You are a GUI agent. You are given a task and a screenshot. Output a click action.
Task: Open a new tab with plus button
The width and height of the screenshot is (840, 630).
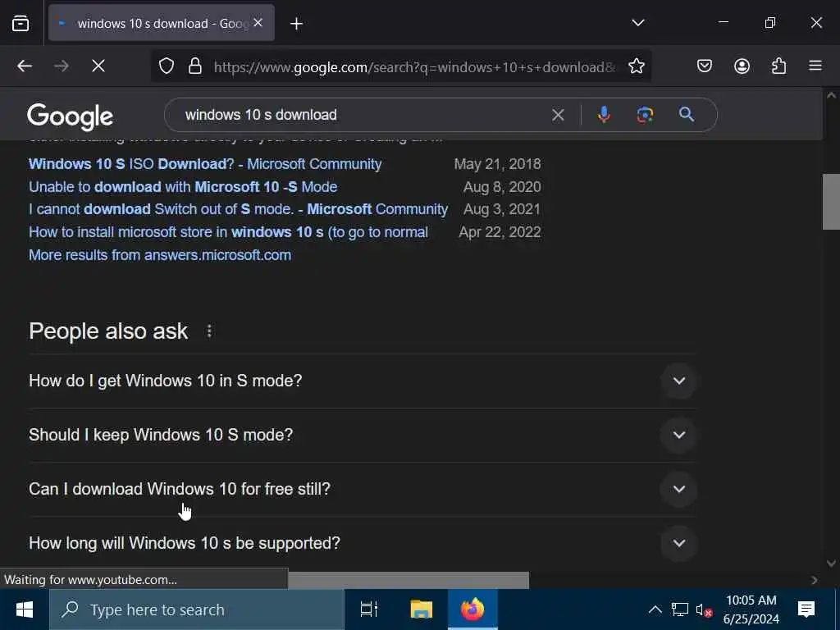click(296, 24)
